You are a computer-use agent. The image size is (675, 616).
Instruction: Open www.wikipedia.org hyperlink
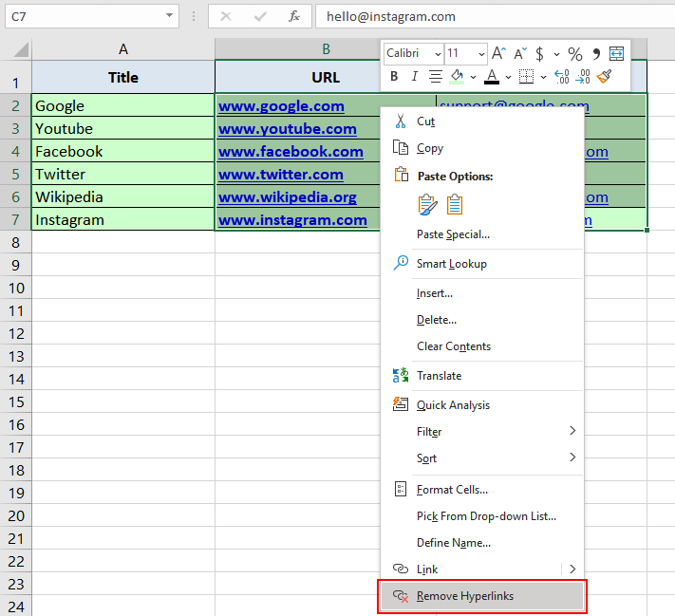287,197
